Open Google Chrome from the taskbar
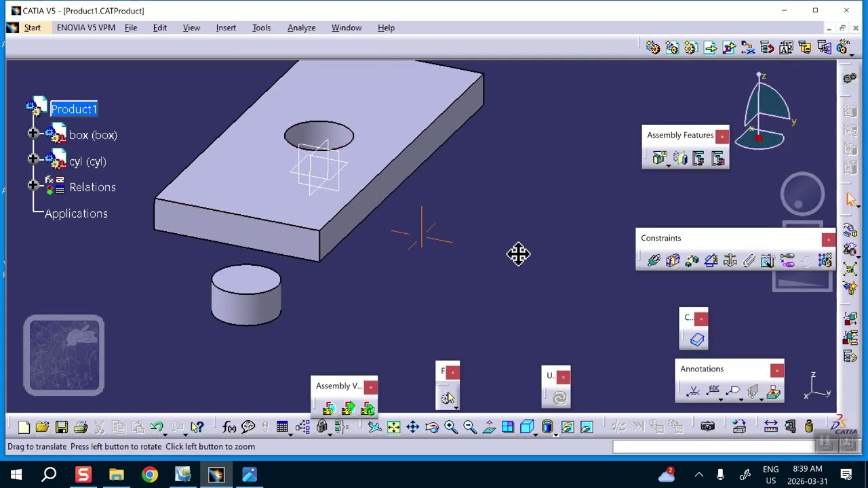This screenshot has width=868, height=488. pos(150,474)
